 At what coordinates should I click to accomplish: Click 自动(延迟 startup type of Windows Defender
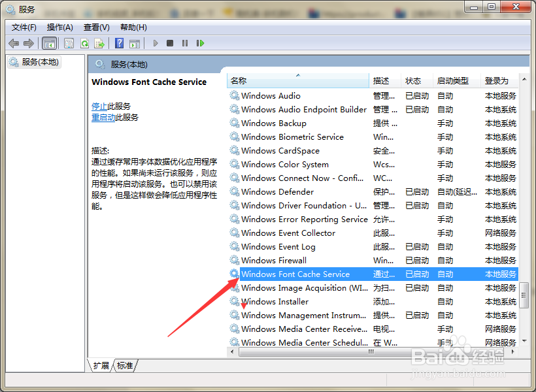(x=458, y=191)
